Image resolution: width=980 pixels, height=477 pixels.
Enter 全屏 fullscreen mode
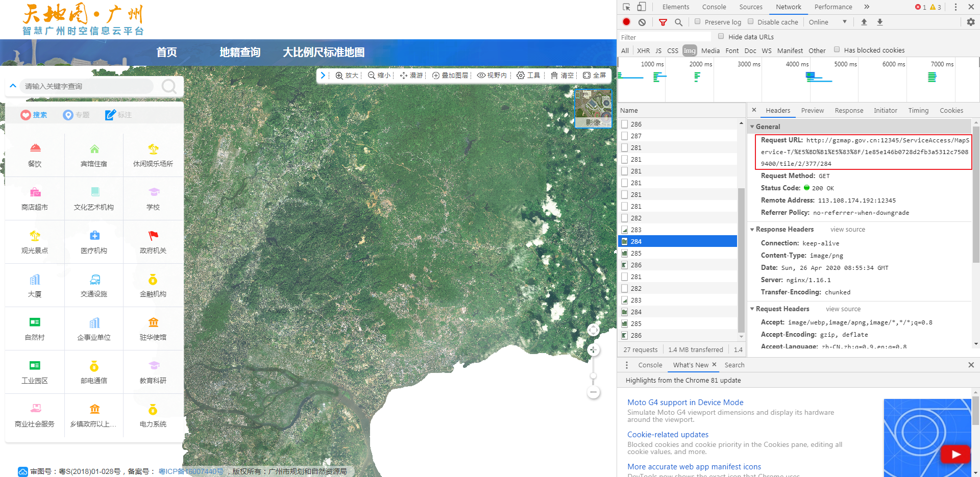(x=595, y=76)
